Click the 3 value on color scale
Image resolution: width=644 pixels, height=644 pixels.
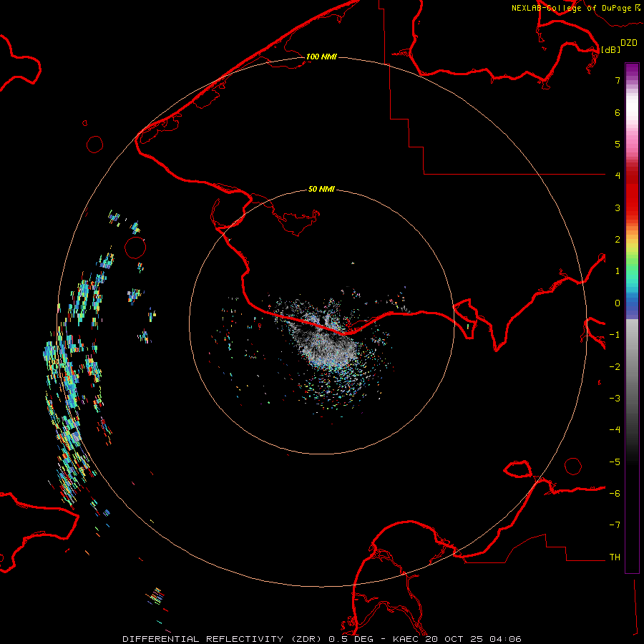point(618,208)
